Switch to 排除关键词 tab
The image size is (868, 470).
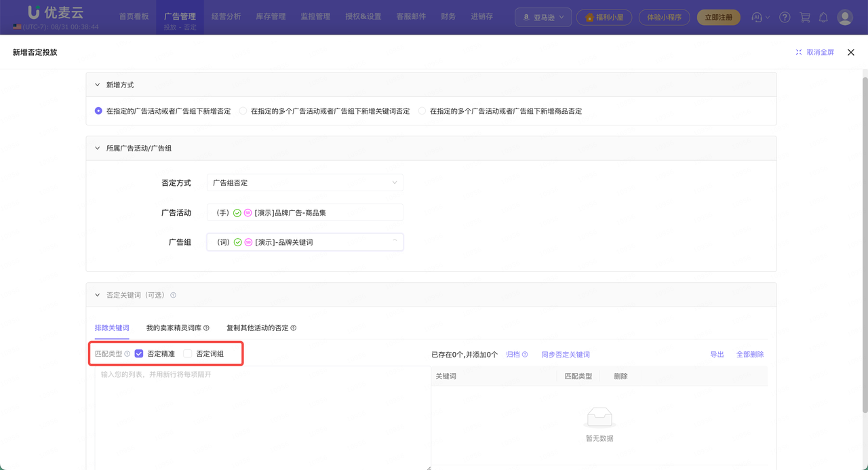[112, 328]
